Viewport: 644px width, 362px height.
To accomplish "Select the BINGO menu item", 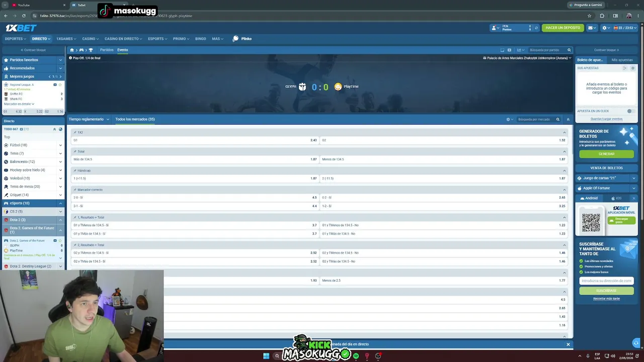I will [200, 39].
